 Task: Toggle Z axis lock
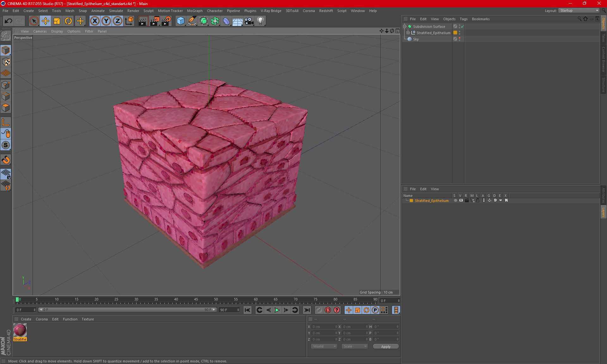pos(118,21)
